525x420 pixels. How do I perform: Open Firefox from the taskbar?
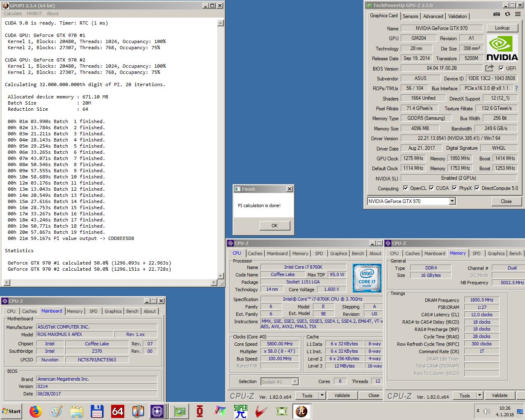pos(36,411)
